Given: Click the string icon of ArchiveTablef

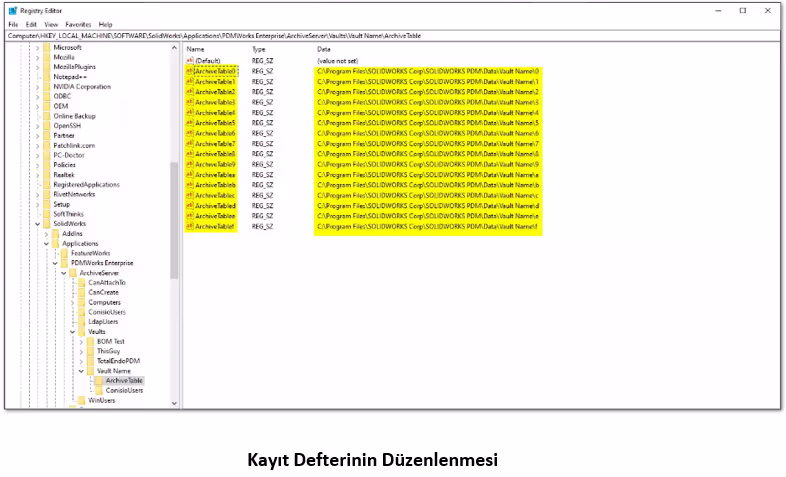Looking at the screenshot, I should 189,226.
